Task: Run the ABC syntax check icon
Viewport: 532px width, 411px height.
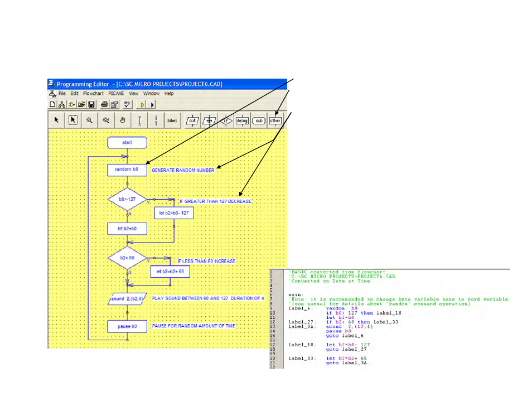Action: pos(127,104)
